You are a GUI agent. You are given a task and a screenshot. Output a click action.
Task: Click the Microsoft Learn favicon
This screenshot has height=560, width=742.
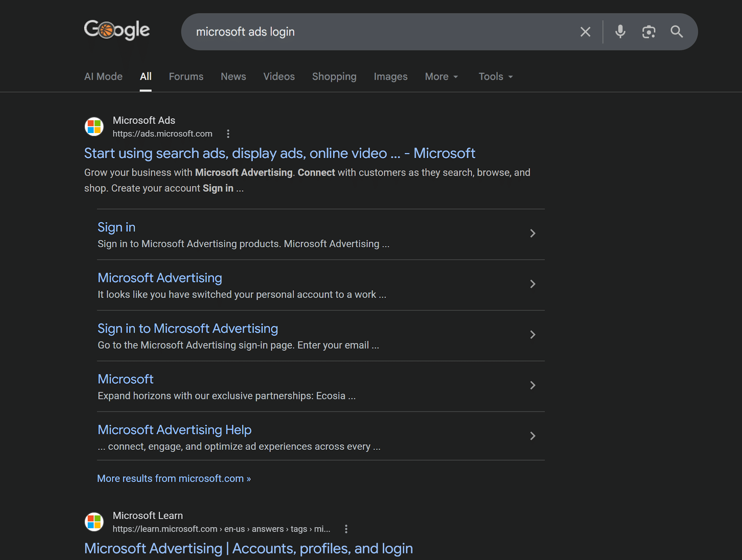(x=94, y=522)
